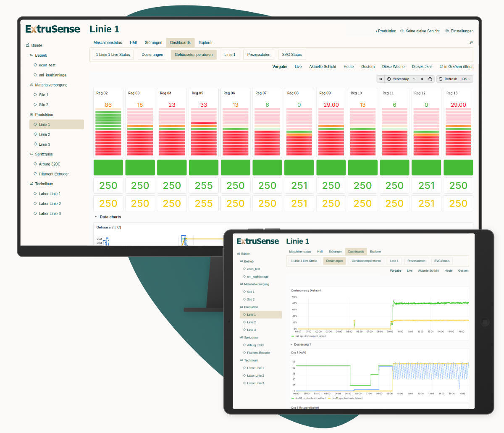Zoom out time range with magnifier icon

430,79
